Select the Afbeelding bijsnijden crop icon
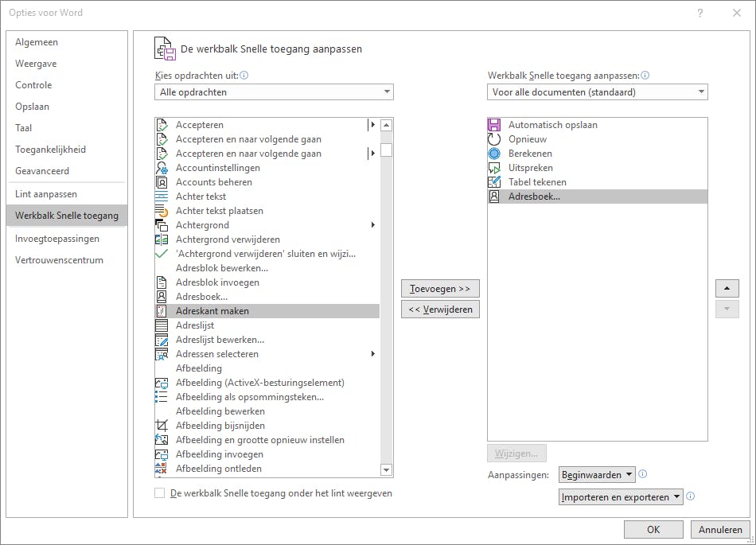 click(162, 426)
